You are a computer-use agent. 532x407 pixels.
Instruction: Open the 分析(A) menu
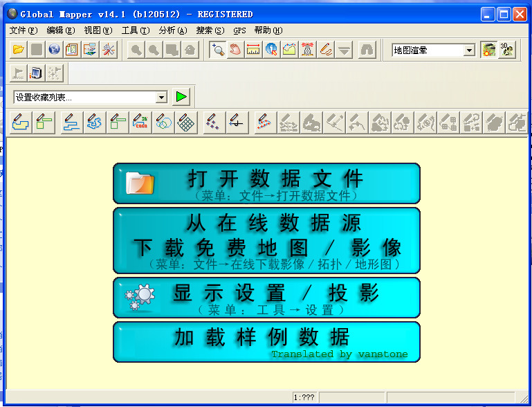pos(173,30)
